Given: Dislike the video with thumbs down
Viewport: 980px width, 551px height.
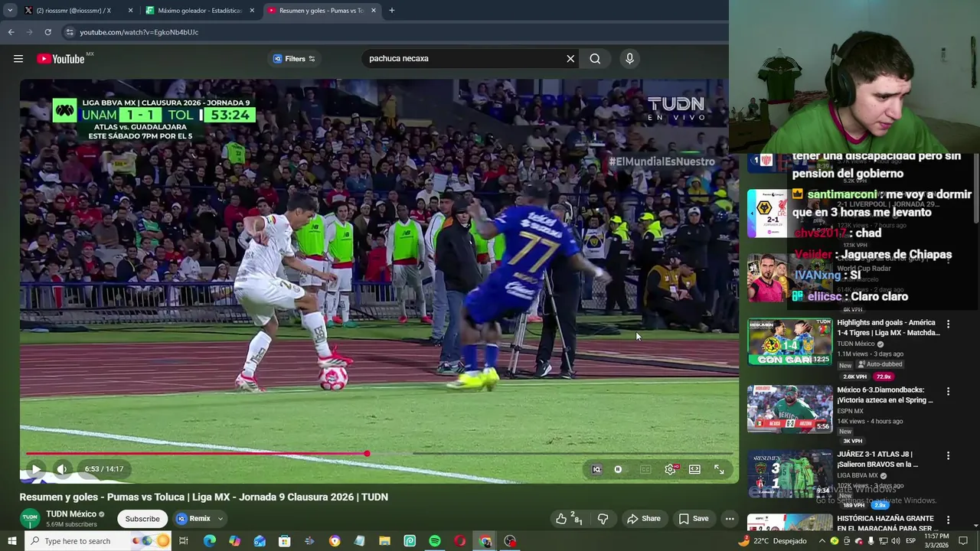Looking at the screenshot, I should click(603, 519).
